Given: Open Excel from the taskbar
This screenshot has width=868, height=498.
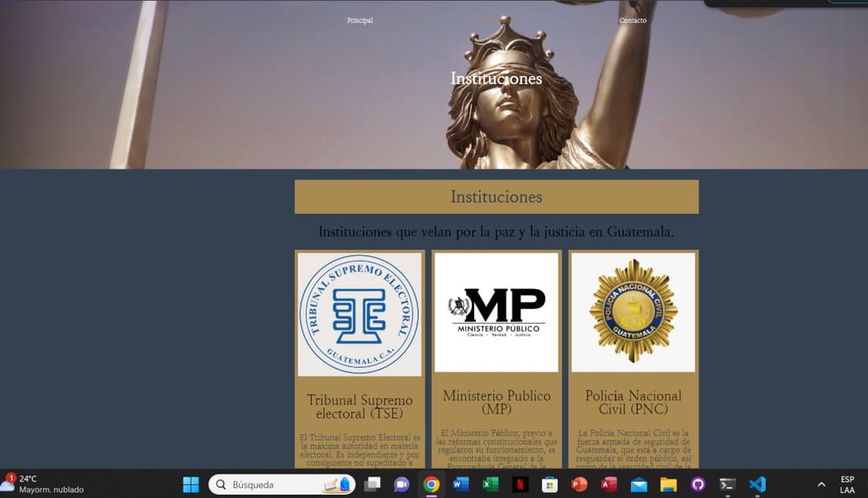Looking at the screenshot, I should pyautogui.click(x=490, y=484).
